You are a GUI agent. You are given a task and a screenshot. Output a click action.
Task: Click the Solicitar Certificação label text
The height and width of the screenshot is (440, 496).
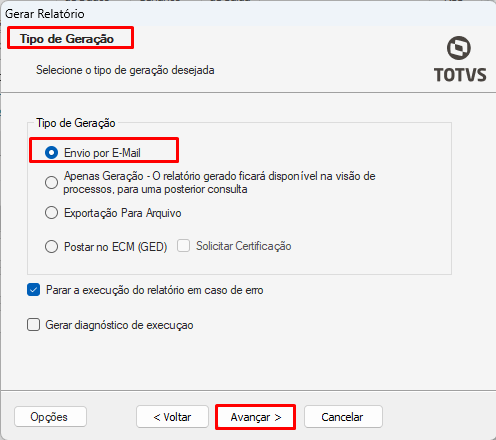(x=244, y=246)
